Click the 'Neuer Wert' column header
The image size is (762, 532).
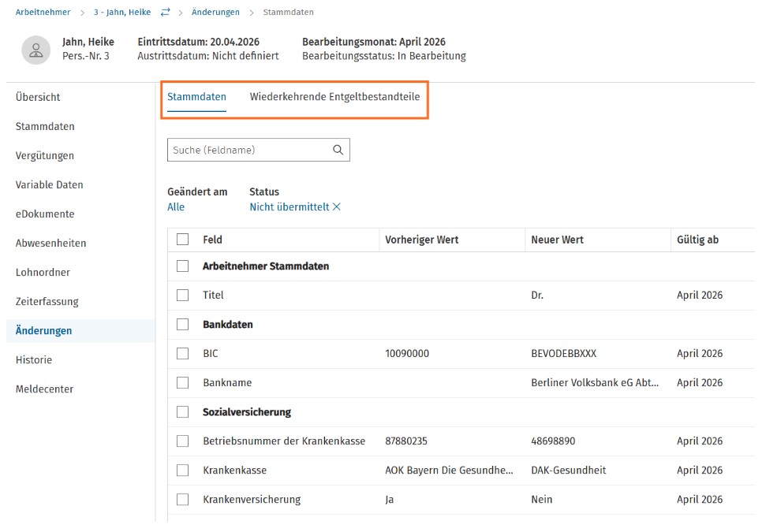(x=558, y=240)
